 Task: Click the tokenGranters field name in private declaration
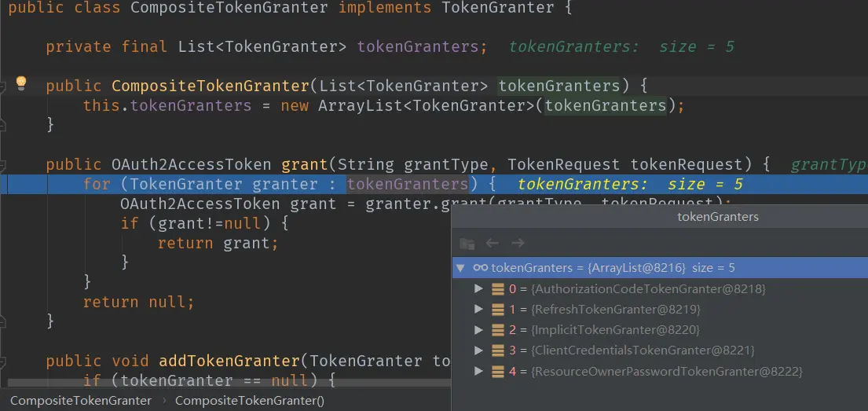point(417,47)
